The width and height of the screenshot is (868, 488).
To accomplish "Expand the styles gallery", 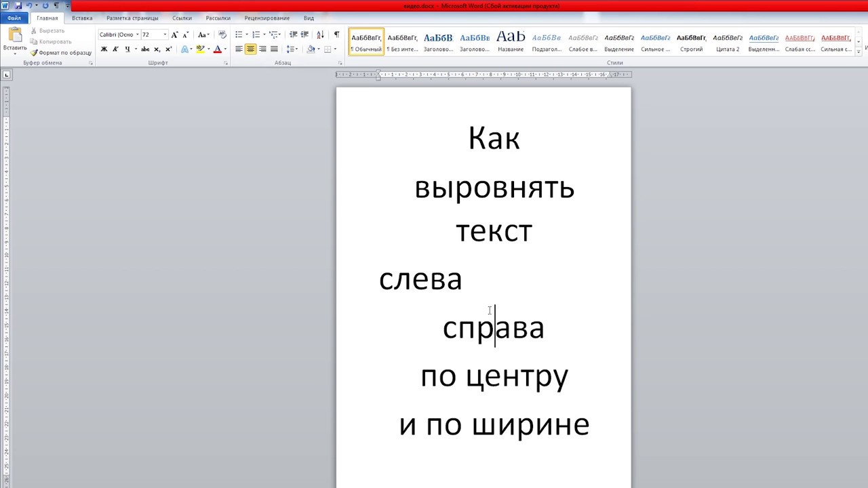I will pos(859,51).
